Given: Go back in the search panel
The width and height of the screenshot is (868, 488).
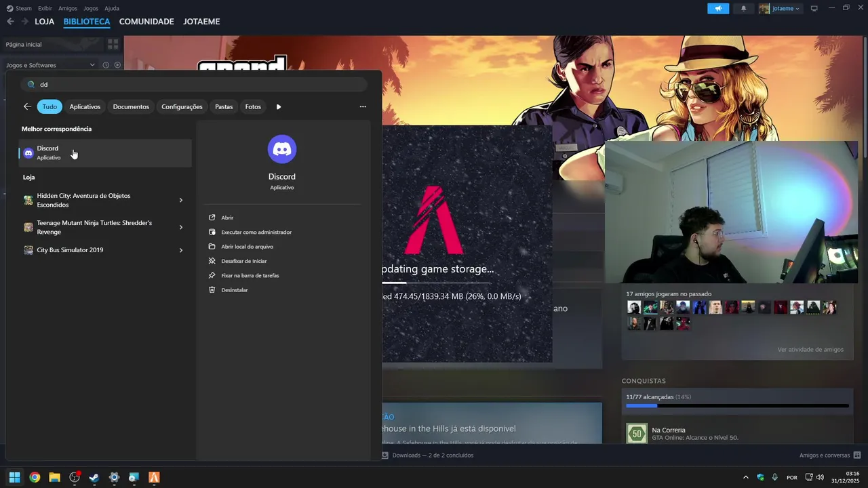Looking at the screenshot, I should tap(27, 106).
